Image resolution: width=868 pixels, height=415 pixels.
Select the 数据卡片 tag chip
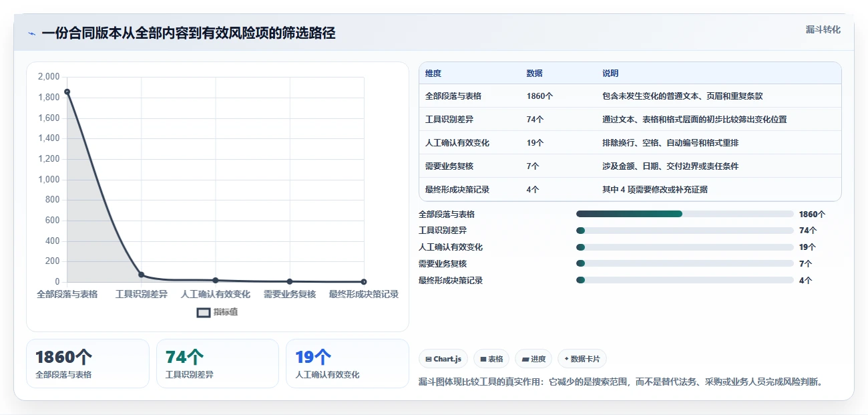[582, 359]
